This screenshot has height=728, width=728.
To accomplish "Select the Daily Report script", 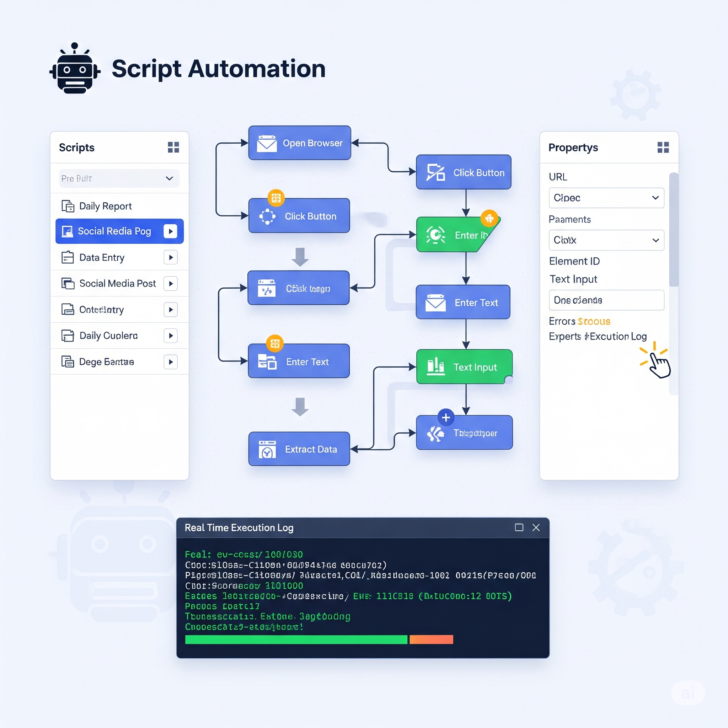I will pos(106,206).
